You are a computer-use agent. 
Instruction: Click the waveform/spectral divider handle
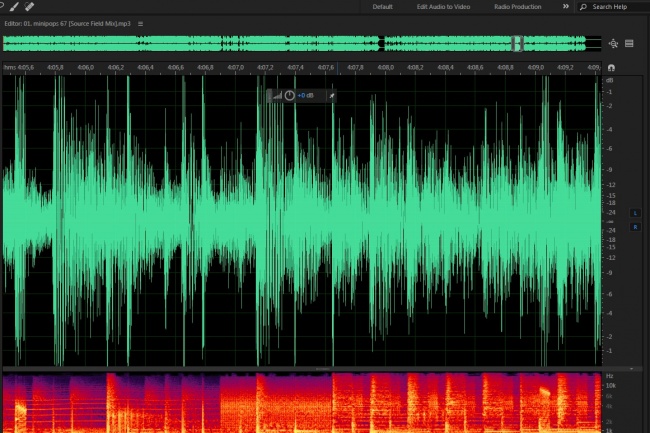[x=323, y=369]
